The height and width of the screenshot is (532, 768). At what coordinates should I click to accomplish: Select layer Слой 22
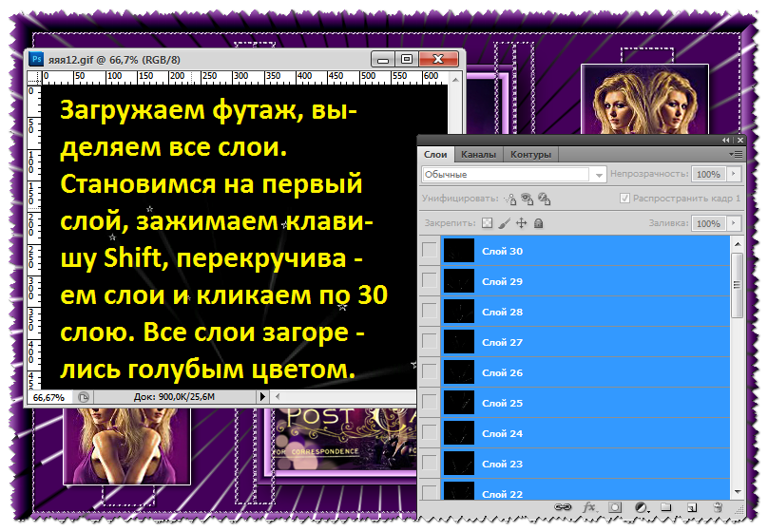[586, 489]
